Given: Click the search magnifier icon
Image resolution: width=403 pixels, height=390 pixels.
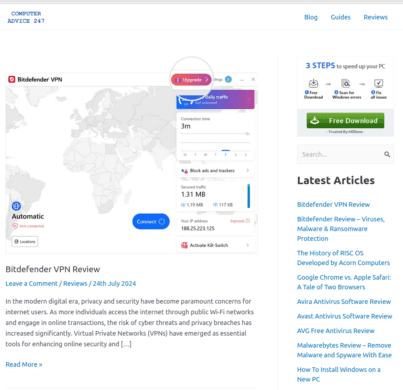Looking at the screenshot, I should 387,154.
